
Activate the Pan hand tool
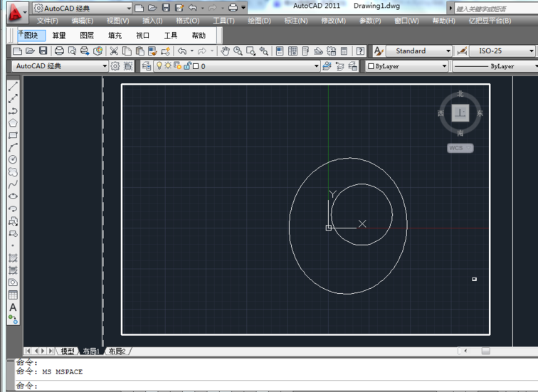pyautogui.click(x=225, y=51)
